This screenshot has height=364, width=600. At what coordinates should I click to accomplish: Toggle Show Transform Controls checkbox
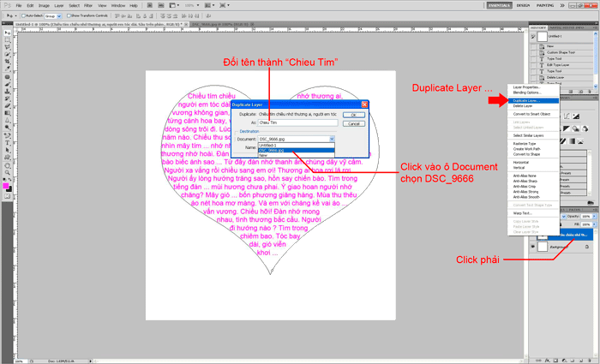coord(69,15)
